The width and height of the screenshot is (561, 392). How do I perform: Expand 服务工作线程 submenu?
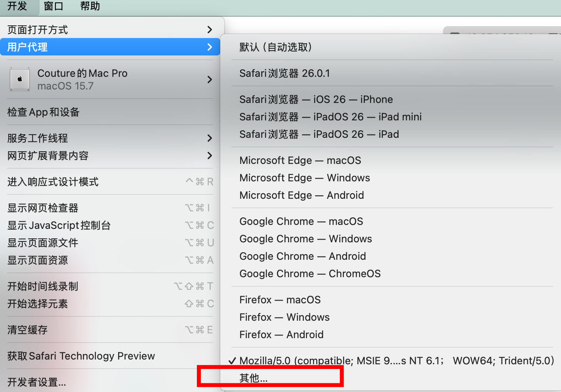[x=110, y=138]
